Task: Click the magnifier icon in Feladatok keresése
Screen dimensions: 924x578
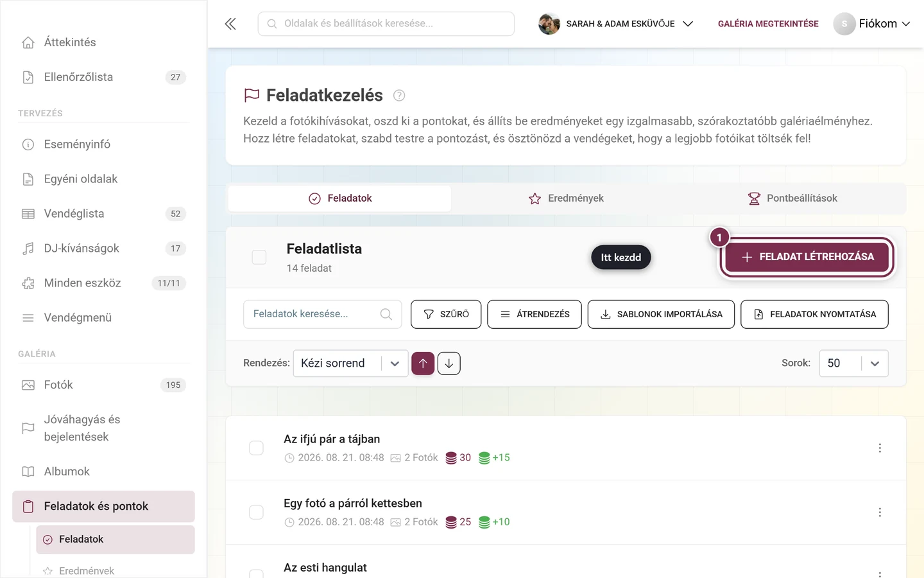Action: pos(386,314)
